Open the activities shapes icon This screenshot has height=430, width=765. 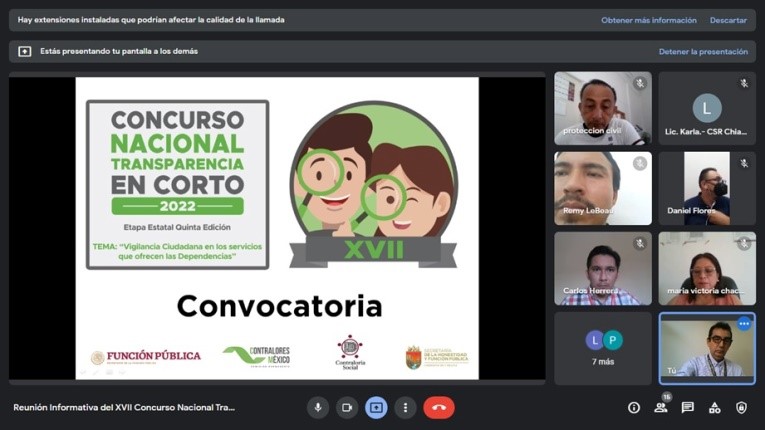[x=714, y=408]
